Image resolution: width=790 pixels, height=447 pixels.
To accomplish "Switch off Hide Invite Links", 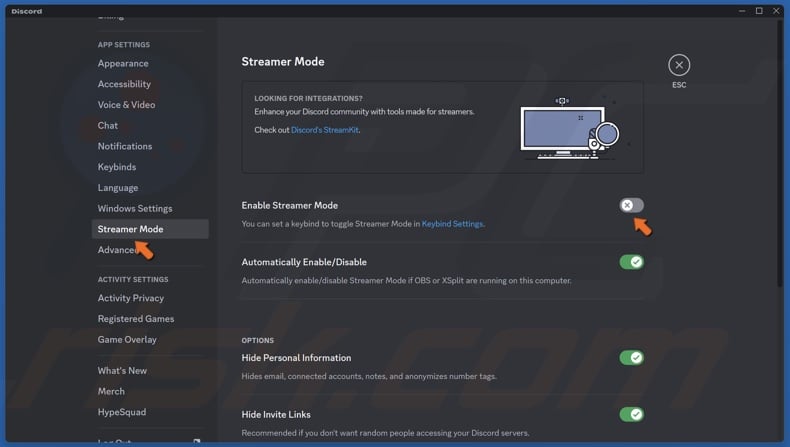I will coord(631,414).
